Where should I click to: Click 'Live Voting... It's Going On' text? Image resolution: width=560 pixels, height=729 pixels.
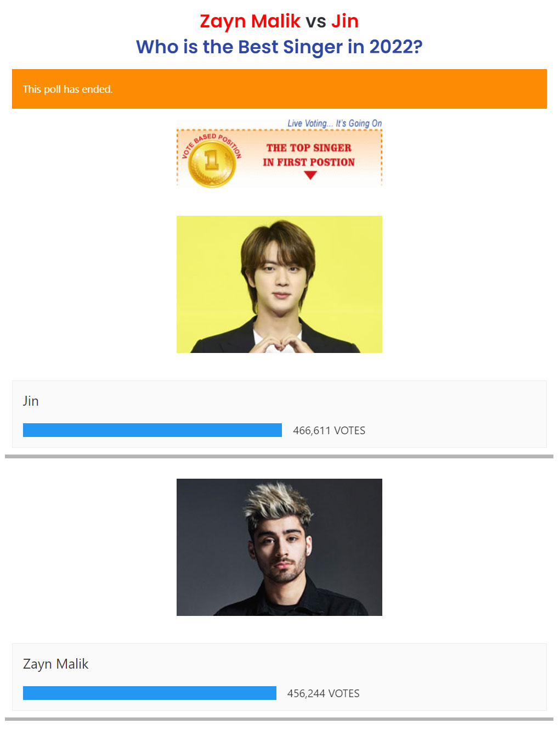[x=335, y=124]
